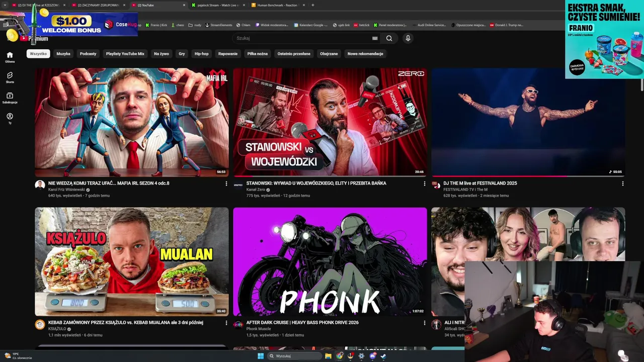
Task: Open Kanał Zero channel name link
Action: [256, 190]
